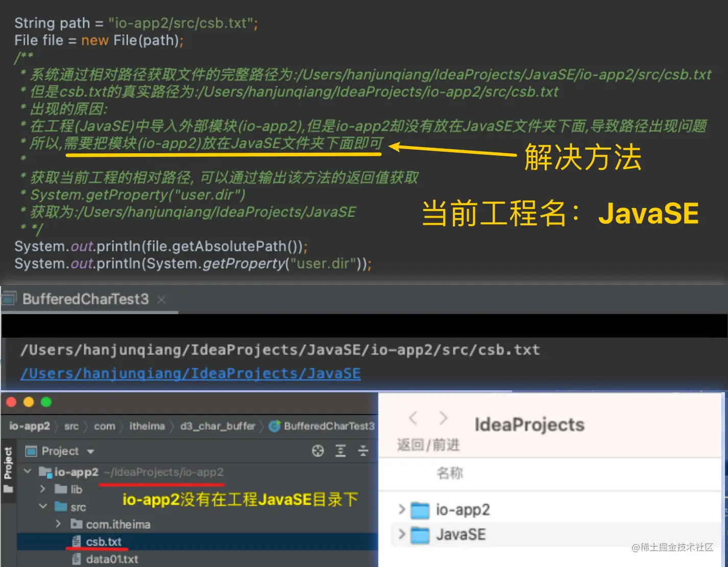
Task: Click the csb.txt file icon
Action: pos(76,541)
